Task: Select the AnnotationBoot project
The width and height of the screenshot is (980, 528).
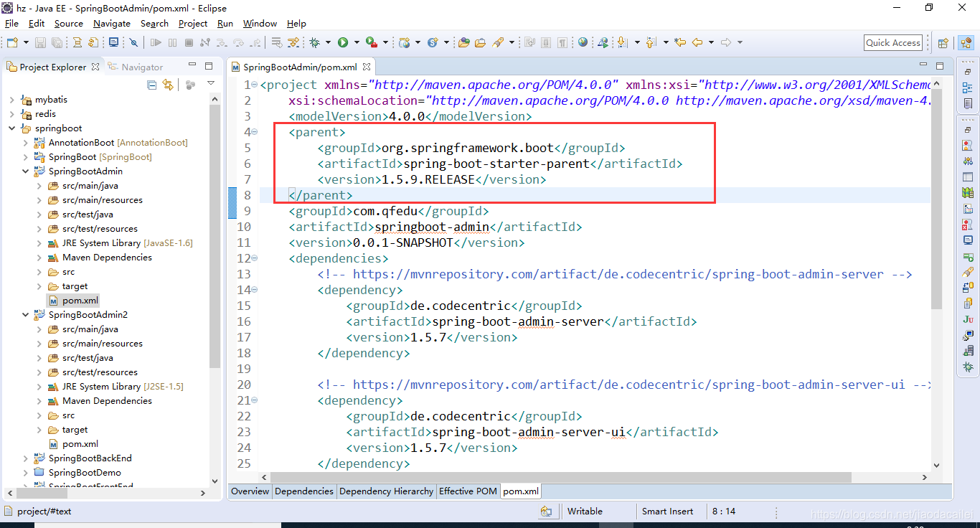Action: (x=118, y=143)
